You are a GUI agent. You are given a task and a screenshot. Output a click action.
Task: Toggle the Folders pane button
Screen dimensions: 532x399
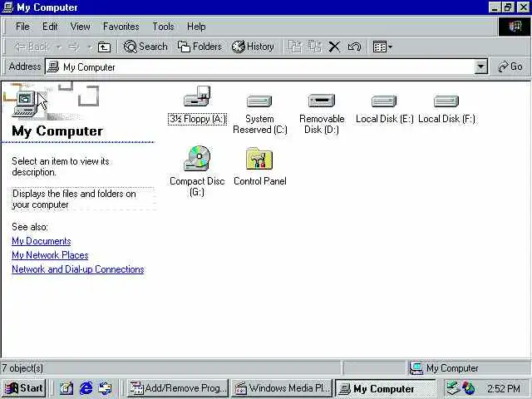pyautogui.click(x=199, y=47)
